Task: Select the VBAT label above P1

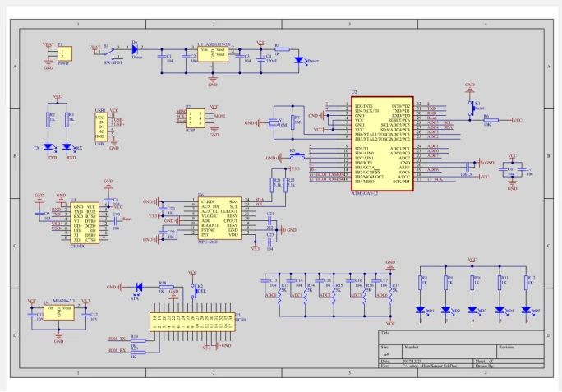Action: (48, 44)
